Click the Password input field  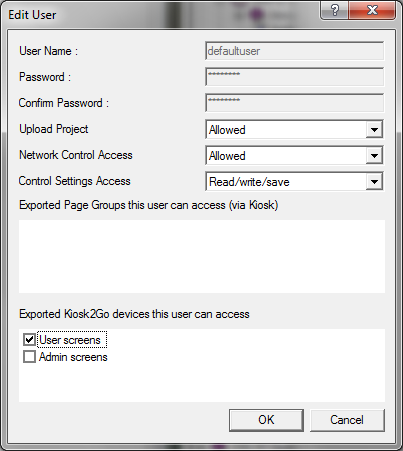point(295,77)
